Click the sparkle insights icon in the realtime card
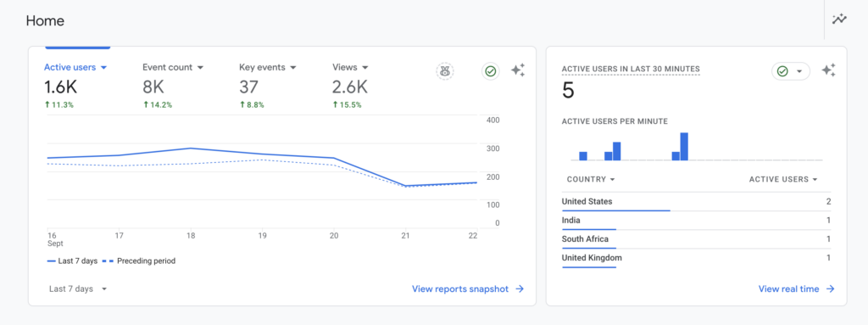 (x=828, y=70)
